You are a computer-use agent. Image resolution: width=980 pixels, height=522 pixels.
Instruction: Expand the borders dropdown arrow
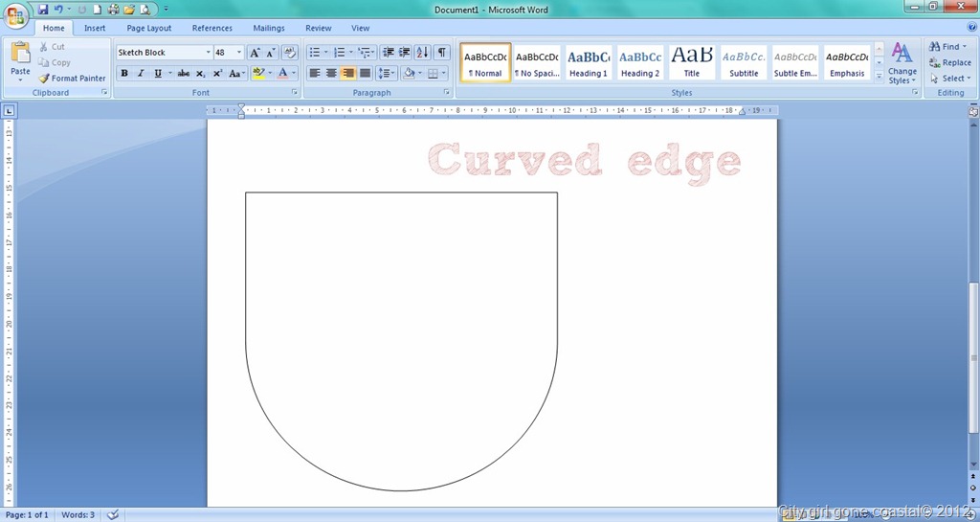coord(444,73)
